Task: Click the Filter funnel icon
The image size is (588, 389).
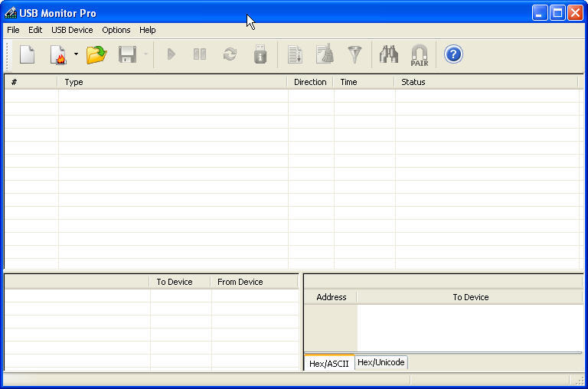Action: (x=354, y=55)
